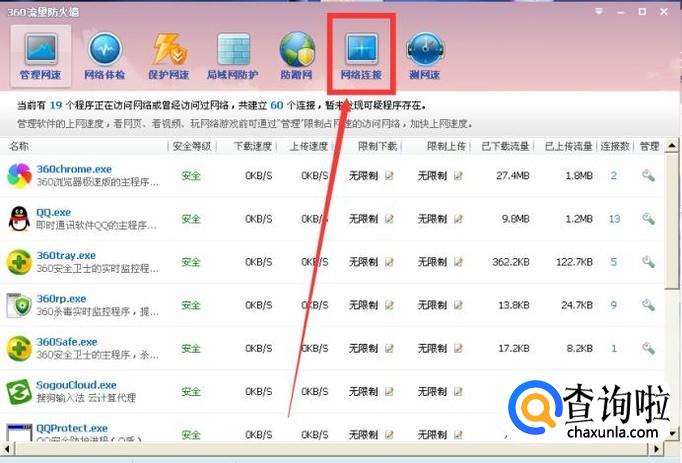
Task: Open the SogouCloud.exe program link
Action: pyautogui.click(x=76, y=385)
